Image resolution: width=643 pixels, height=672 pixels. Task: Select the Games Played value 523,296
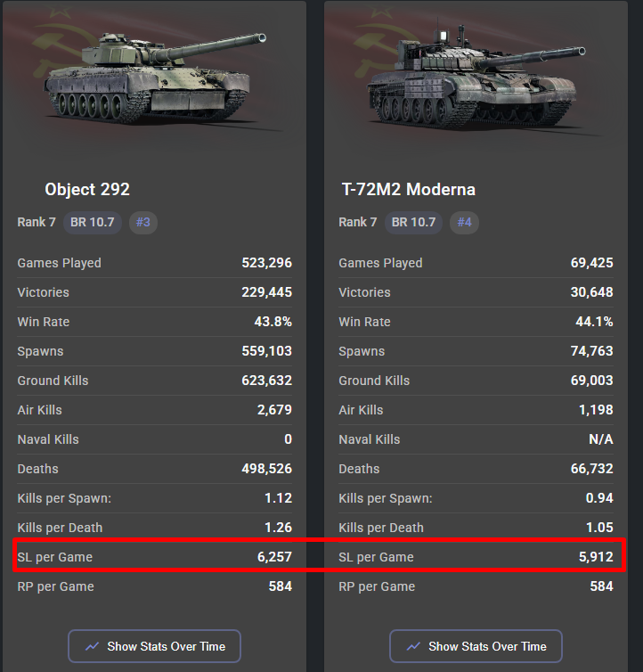pos(266,263)
